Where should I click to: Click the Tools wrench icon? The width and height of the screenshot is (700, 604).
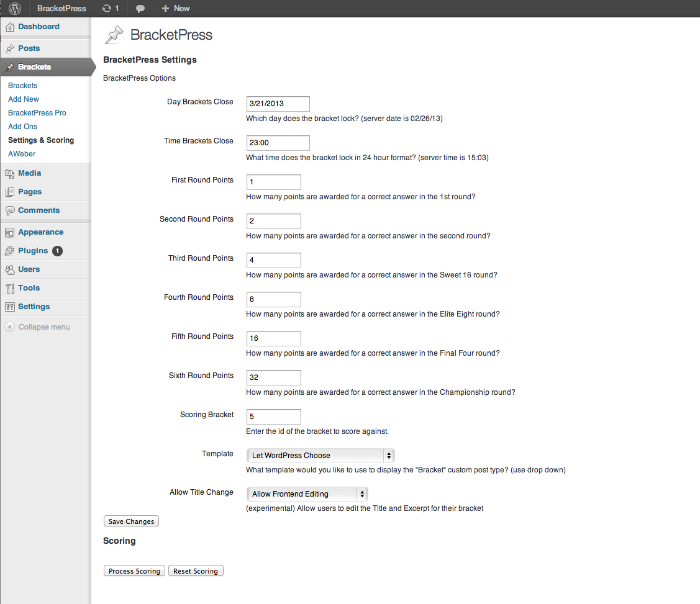coord(10,289)
